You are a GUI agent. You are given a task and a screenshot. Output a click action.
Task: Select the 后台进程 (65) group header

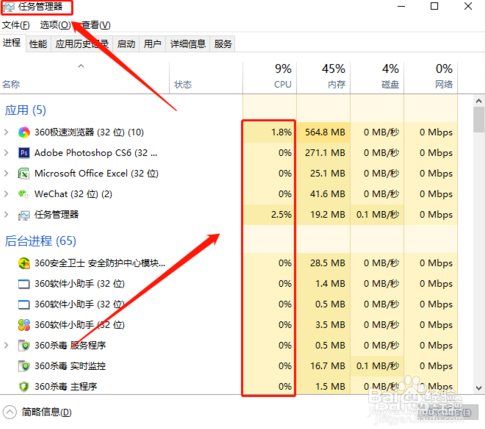pos(40,241)
